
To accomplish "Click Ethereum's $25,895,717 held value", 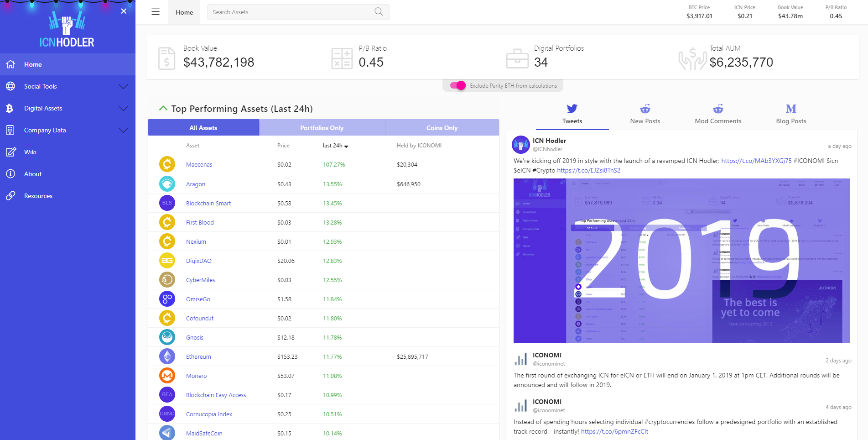I will click(412, 356).
